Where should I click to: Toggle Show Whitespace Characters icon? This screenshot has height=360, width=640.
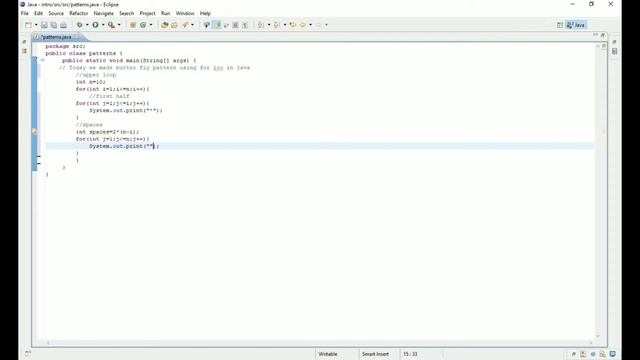click(x=245, y=25)
